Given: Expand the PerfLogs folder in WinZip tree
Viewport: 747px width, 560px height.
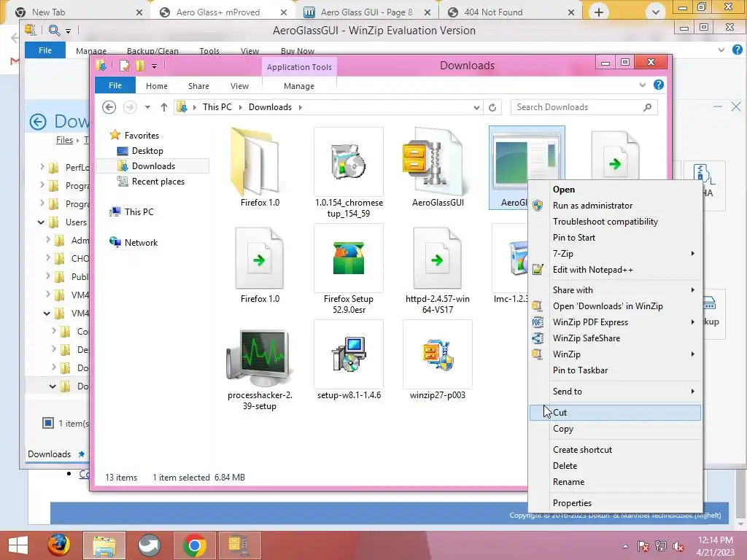Looking at the screenshot, I should tap(42, 167).
